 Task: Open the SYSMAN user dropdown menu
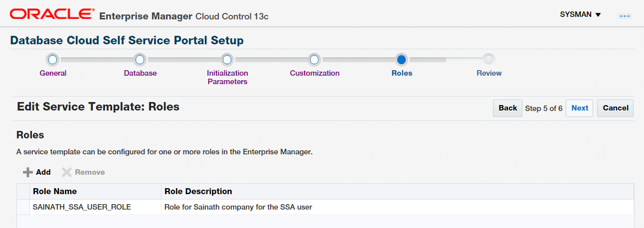[x=581, y=14]
